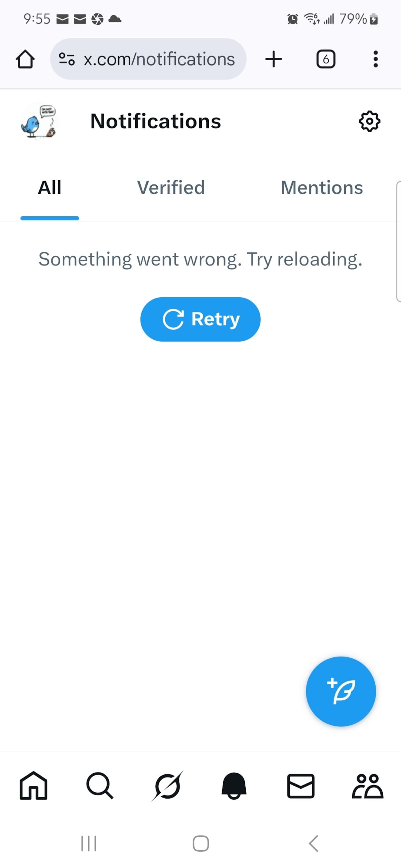Open the Search magnifier in bottom bar
Screen dimensions: 401x868
[x=100, y=786]
